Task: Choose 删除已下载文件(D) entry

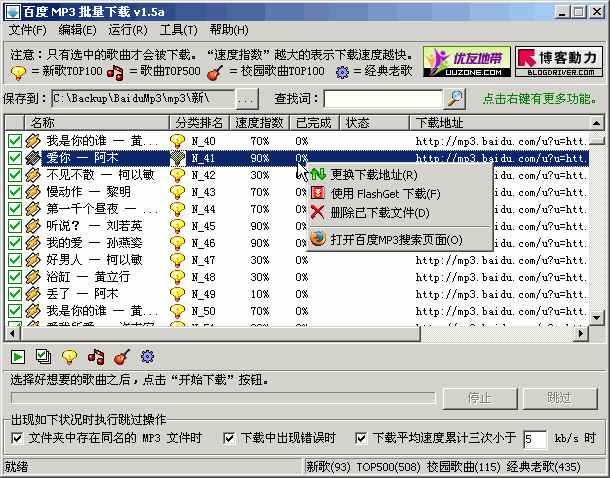Action: (x=399, y=212)
